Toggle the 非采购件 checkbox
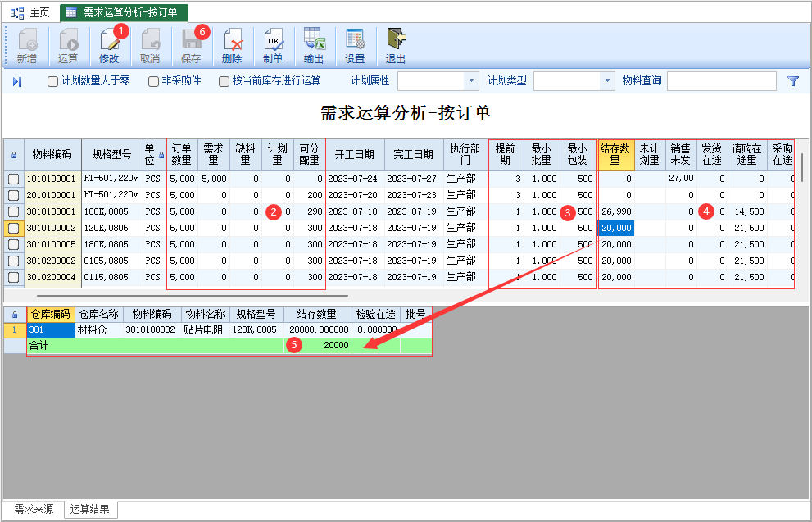This screenshot has width=812, height=522. (x=153, y=82)
